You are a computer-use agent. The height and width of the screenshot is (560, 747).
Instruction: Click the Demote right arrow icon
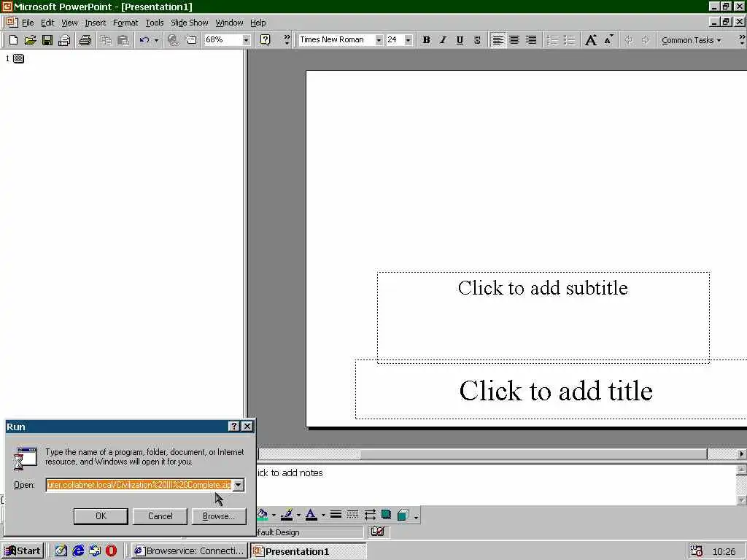[x=646, y=40]
